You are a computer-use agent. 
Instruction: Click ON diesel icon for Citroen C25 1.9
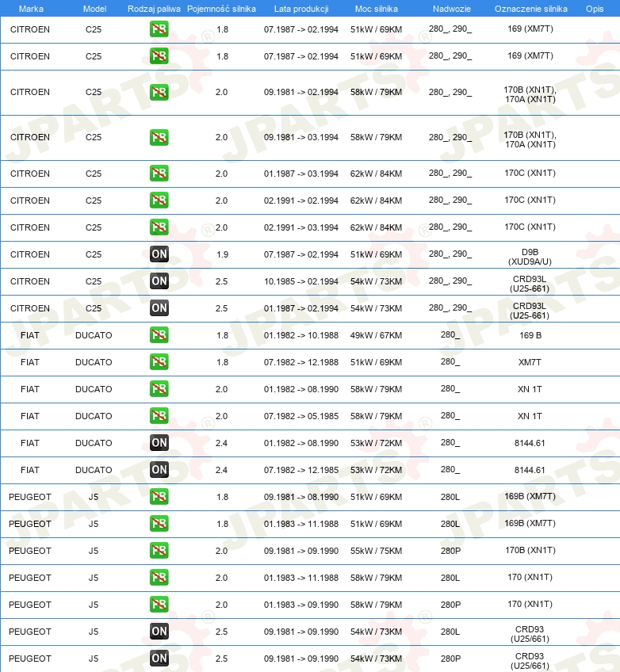[x=159, y=254]
